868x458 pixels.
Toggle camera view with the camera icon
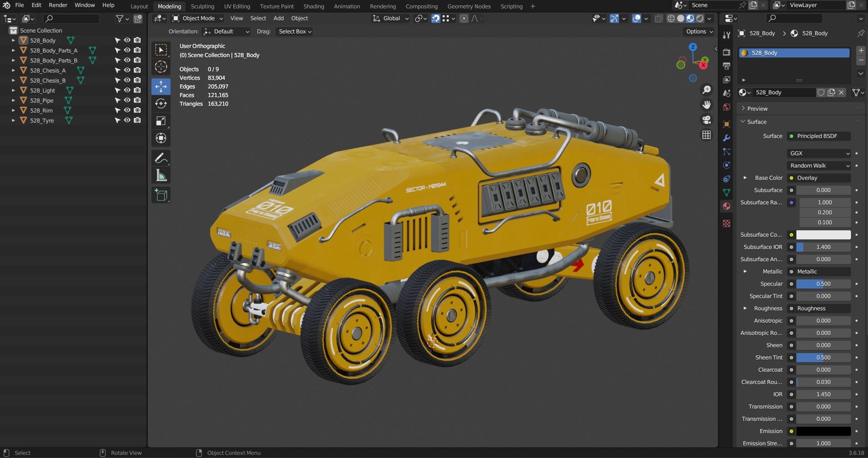pyautogui.click(x=706, y=120)
